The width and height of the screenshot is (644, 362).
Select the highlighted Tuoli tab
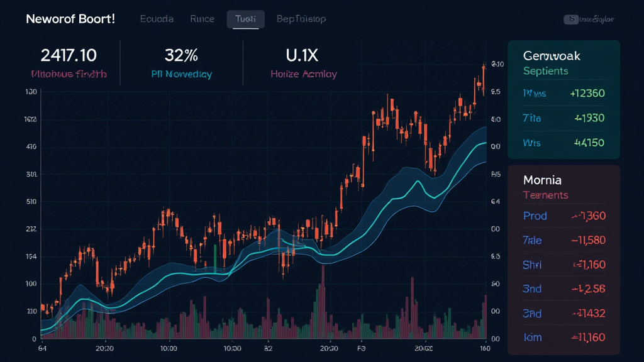click(245, 19)
